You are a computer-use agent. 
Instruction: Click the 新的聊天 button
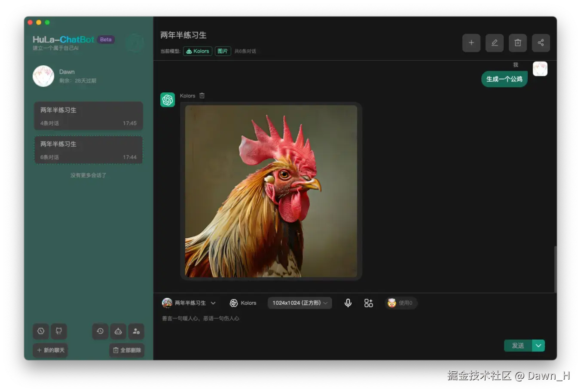(50, 350)
